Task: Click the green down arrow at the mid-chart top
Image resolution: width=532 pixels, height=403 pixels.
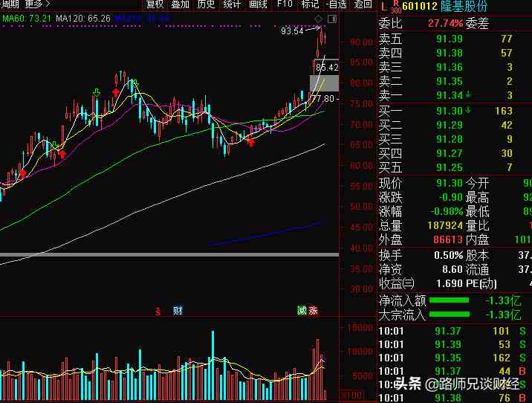Action: pos(134,83)
